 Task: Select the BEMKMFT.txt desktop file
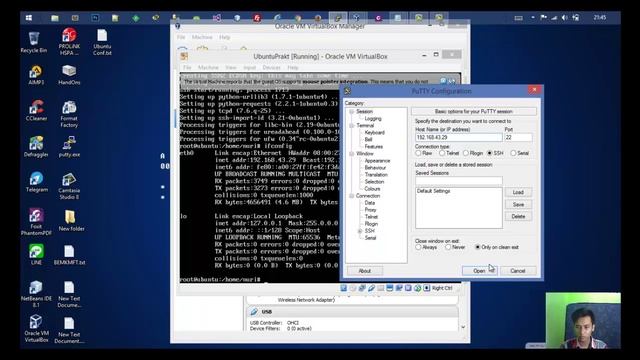(x=69, y=256)
